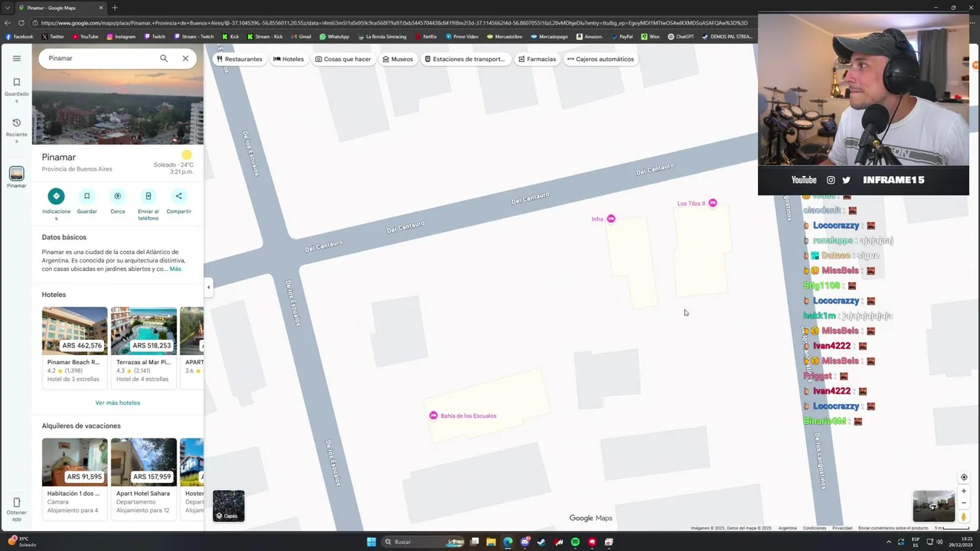Open the Windows Start menu
980x551 pixels.
tap(371, 542)
